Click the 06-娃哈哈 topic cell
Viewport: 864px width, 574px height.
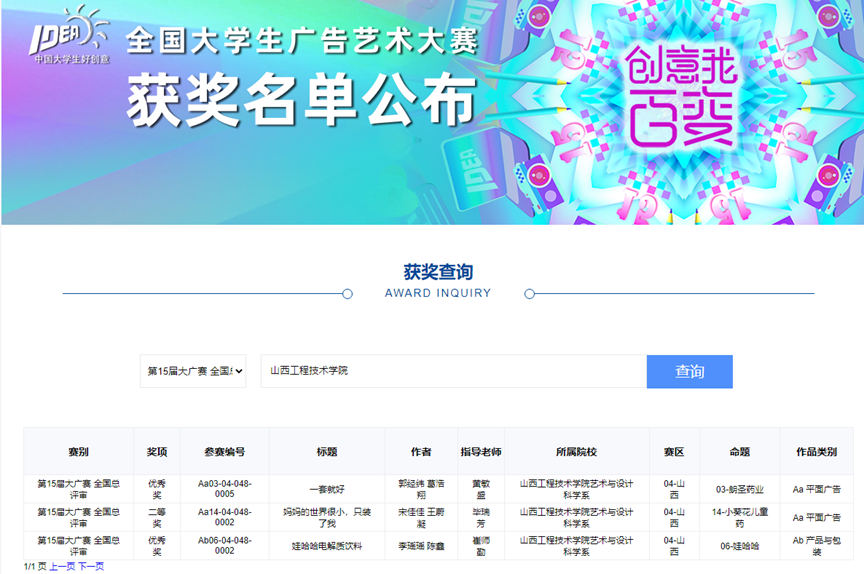pyautogui.click(x=740, y=546)
